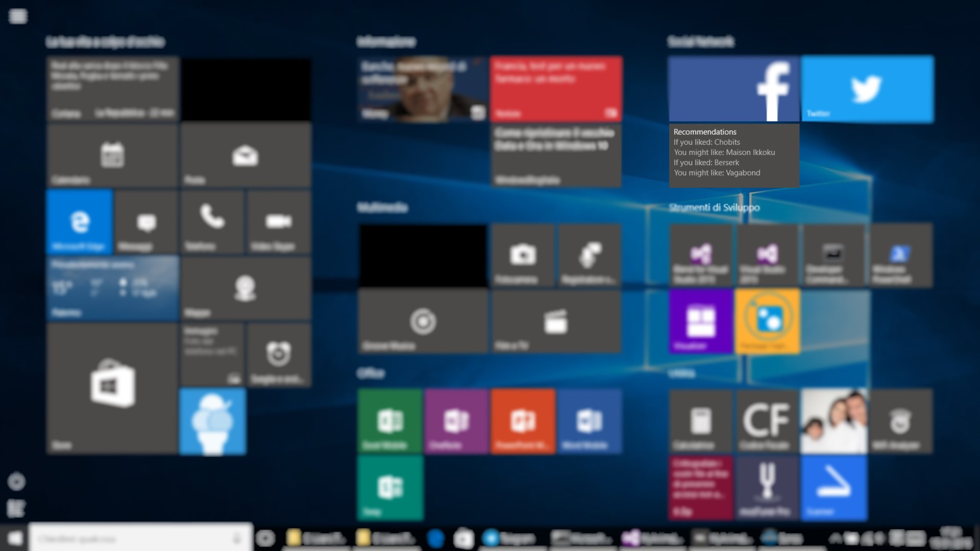Open the weather live tile
Screen dimensions: 980x551
[112, 288]
